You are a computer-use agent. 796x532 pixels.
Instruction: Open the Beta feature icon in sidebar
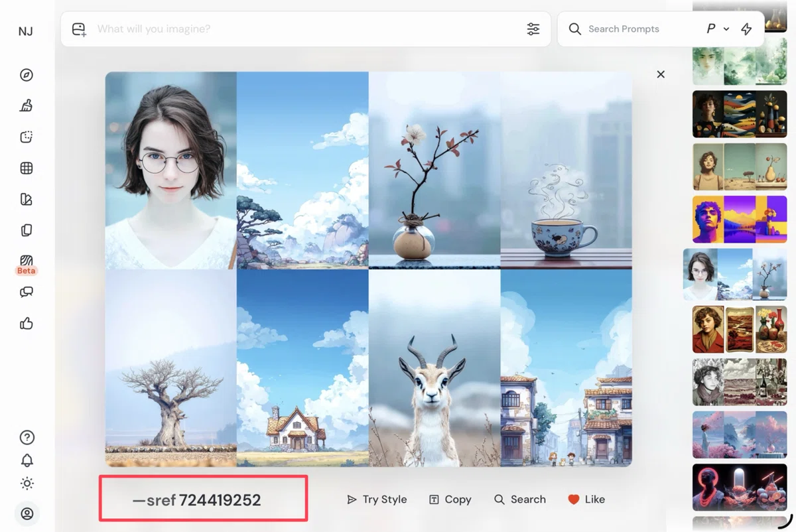pyautogui.click(x=27, y=264)
